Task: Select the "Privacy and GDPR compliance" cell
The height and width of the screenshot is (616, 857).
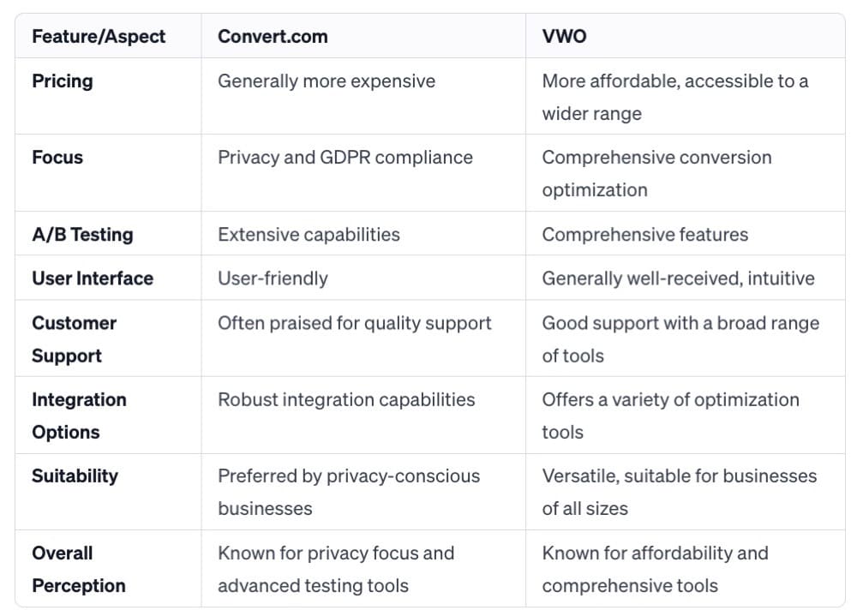Action: [345, 158]
